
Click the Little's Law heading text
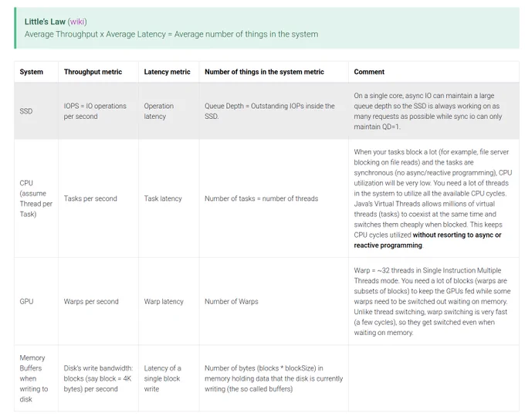[x=45, y=22]
